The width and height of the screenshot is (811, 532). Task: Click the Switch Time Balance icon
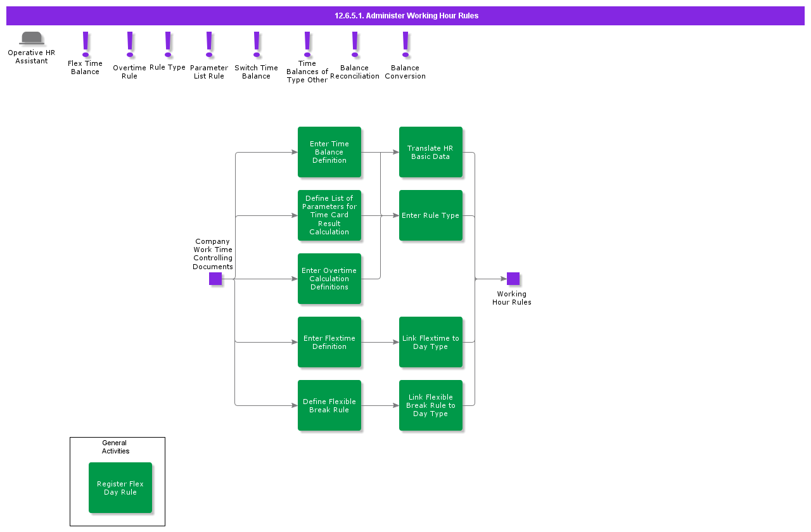pyautogui.click(x=257, y=44)
